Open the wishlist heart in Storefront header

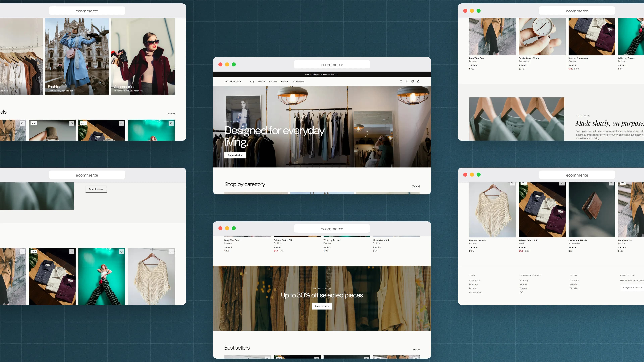click(413, 81)
